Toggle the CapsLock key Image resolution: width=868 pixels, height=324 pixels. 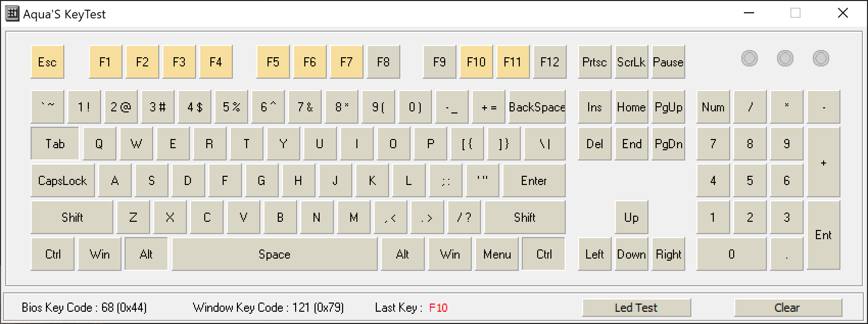(x=62, y=180)
